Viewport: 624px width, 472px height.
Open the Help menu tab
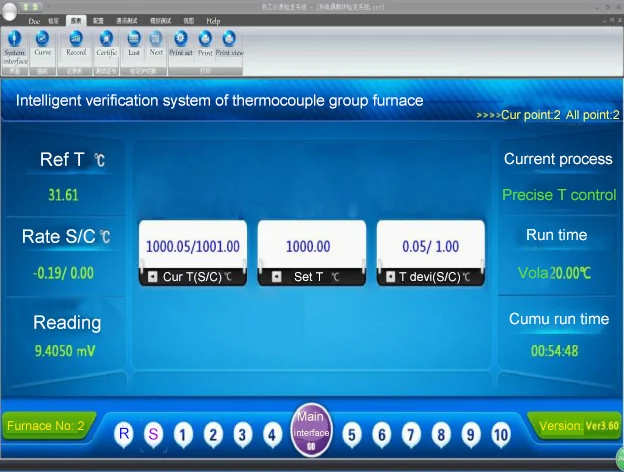(213, 20)
